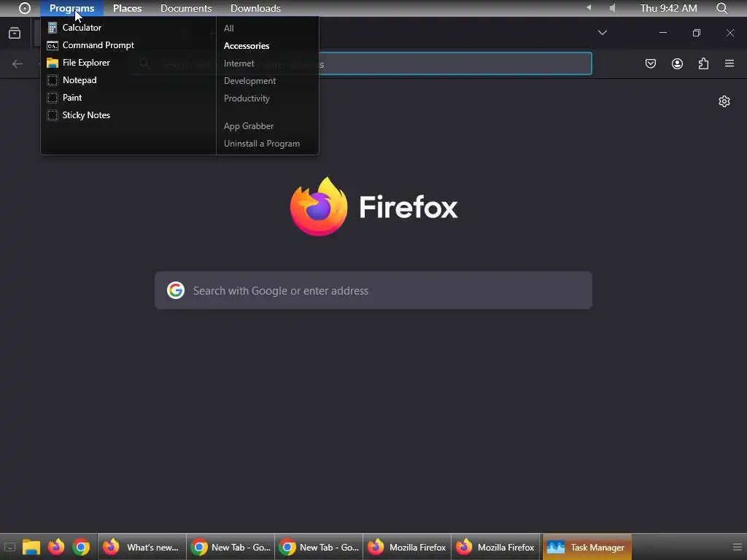Switch to Task Manager window
747x560 pixels.
coord(587,547)
